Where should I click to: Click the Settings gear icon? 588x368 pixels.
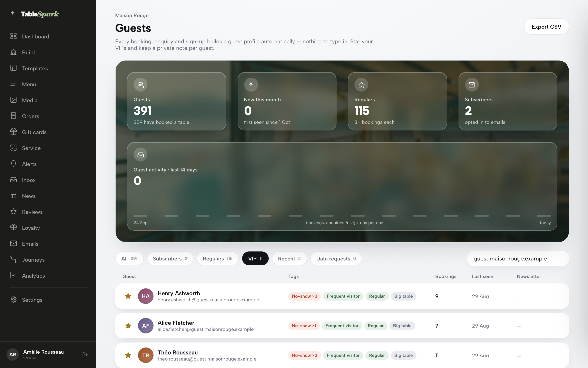tap(13, 299)
